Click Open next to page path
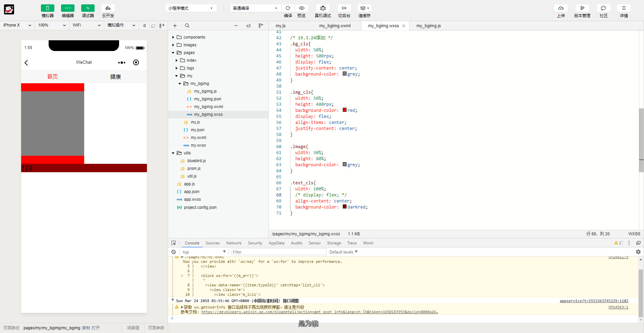Image resolution: width=644 pixels, height=333 pixels. 96,328
